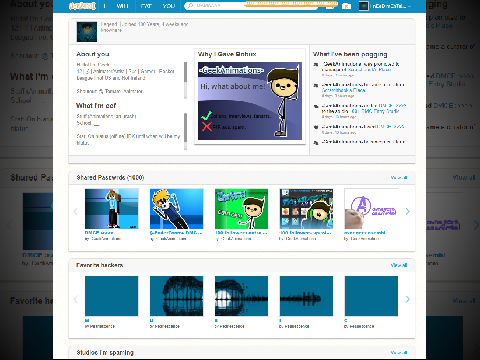Click the search magnifier icon
Image resolution: width=480 pixels, height=360 pixels.
point(190,6)
